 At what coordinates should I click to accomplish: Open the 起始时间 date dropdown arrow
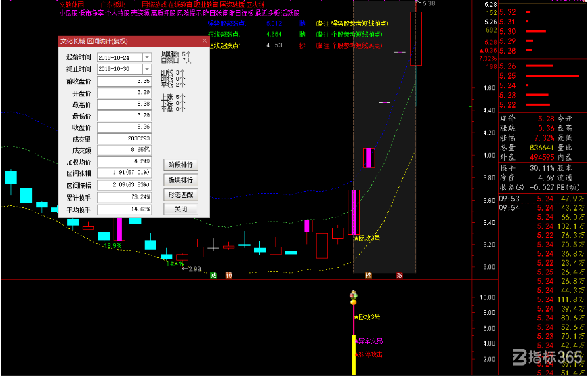point(147,58)
